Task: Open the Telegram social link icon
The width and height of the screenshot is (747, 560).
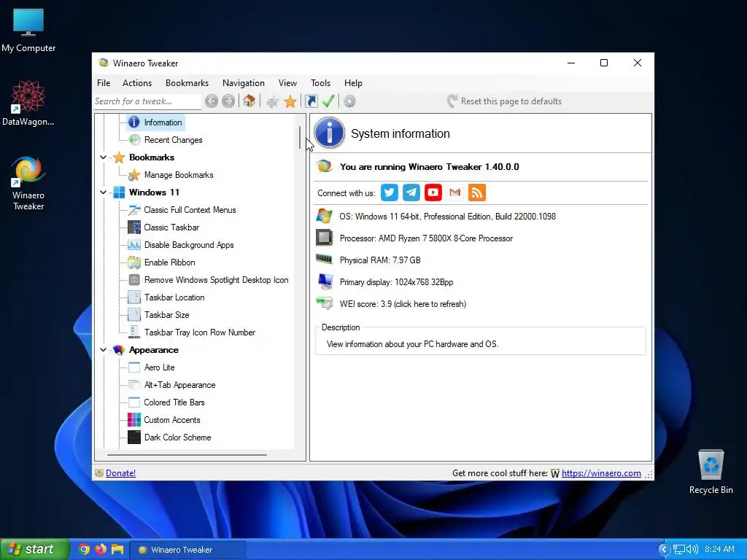Action: click(411, 192)
